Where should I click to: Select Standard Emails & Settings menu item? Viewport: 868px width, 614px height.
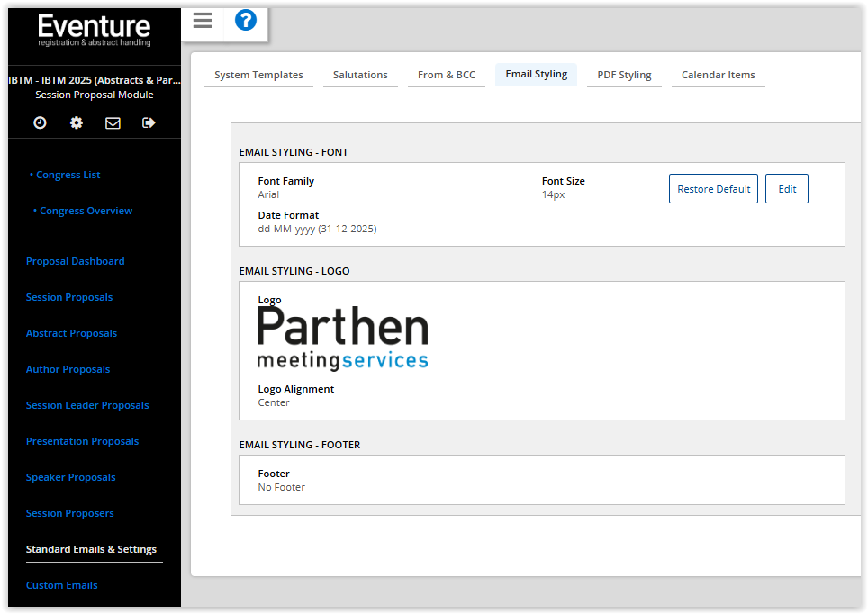click(91, 549)
